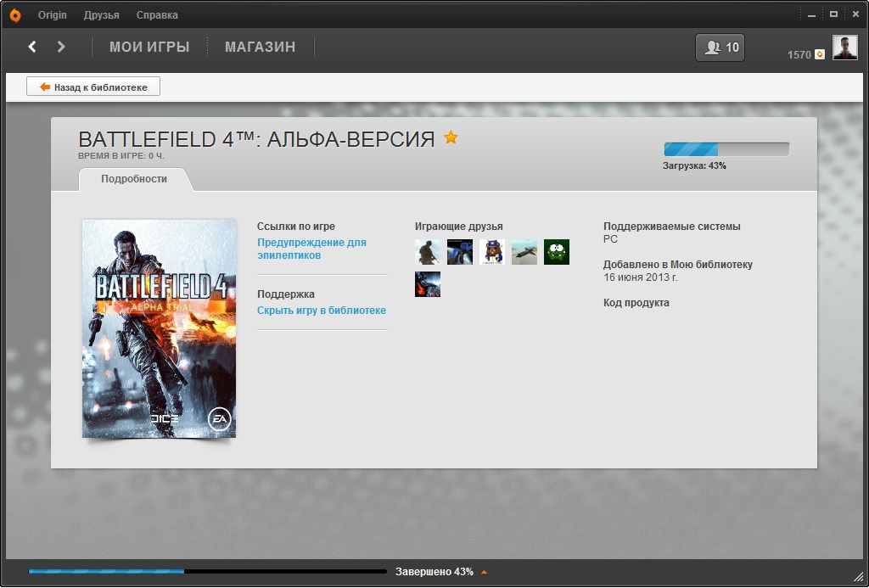Viewport: 869px width, 588px height.
Task: Go back with the left arrow
Action: [x=32, y=48]
